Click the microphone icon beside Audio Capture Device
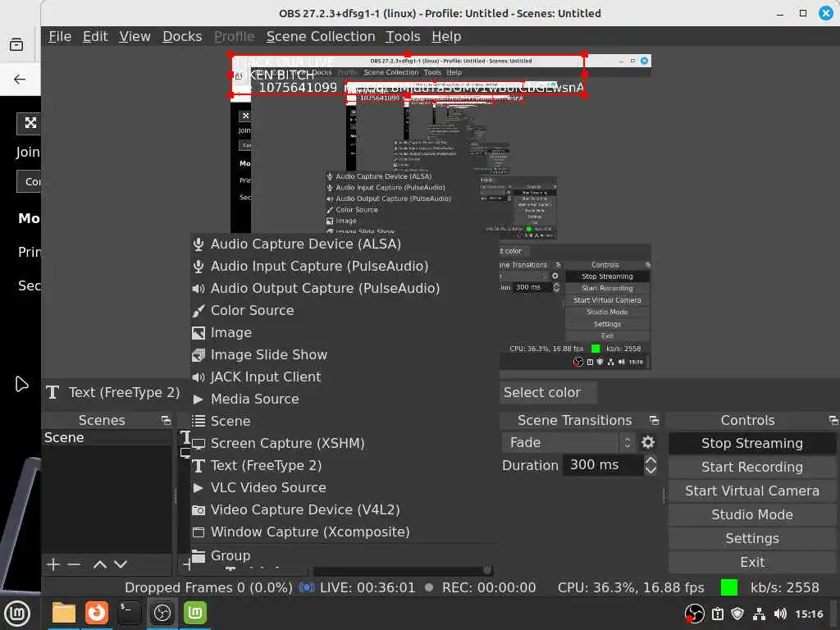This screenshot has height=630, width=840. [199, 244]
